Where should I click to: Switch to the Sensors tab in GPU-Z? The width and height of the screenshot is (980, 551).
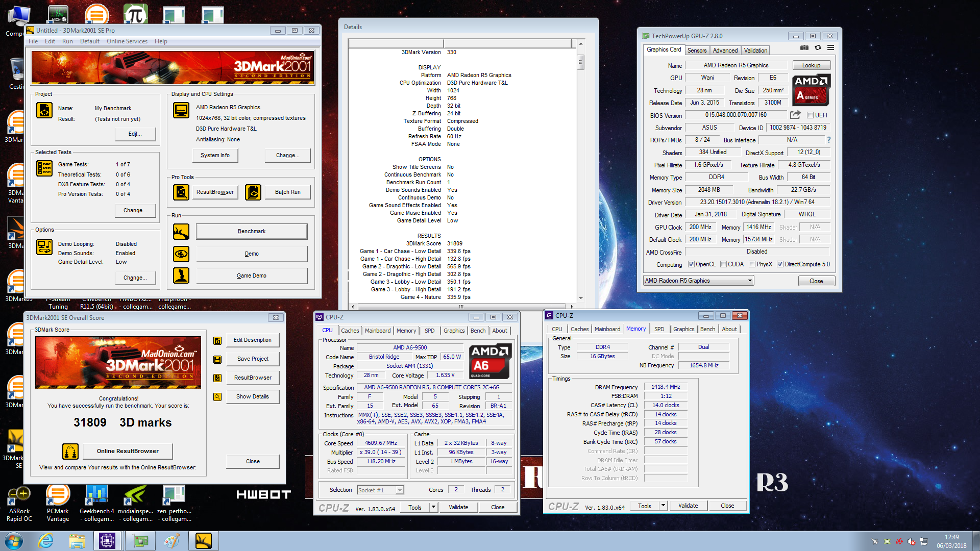[697, 51]
